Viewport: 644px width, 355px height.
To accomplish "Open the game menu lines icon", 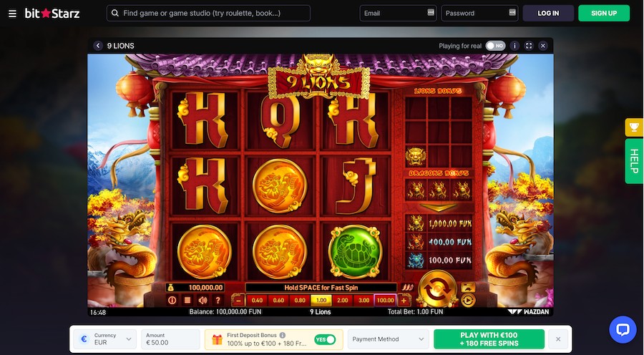I will [x=187, y=301].
